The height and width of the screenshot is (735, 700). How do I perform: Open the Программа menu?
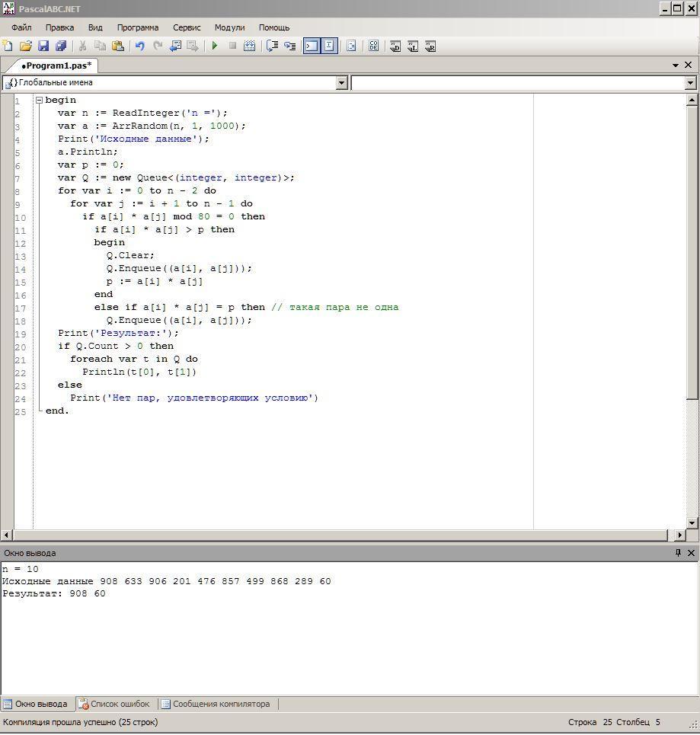click(138, 27)
